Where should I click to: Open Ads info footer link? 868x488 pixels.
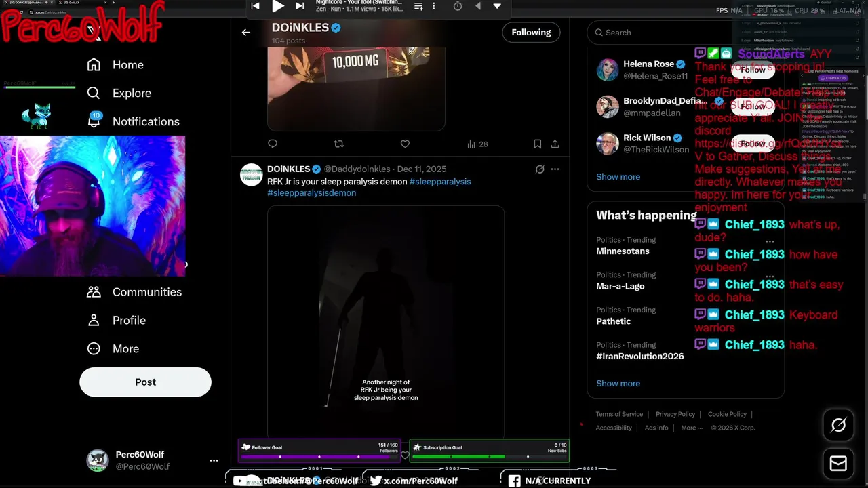click(x=656, y=428)
